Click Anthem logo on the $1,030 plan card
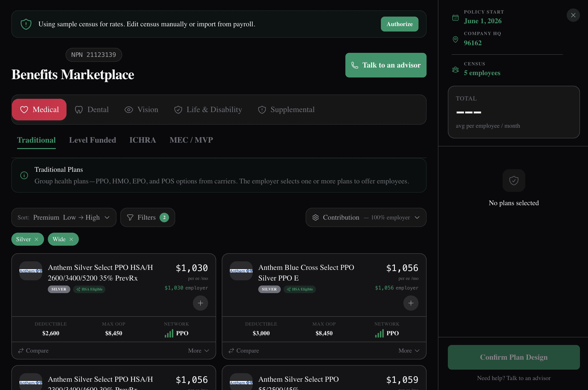Viewport: 588px width, 390px height. [x=31, y=271]
